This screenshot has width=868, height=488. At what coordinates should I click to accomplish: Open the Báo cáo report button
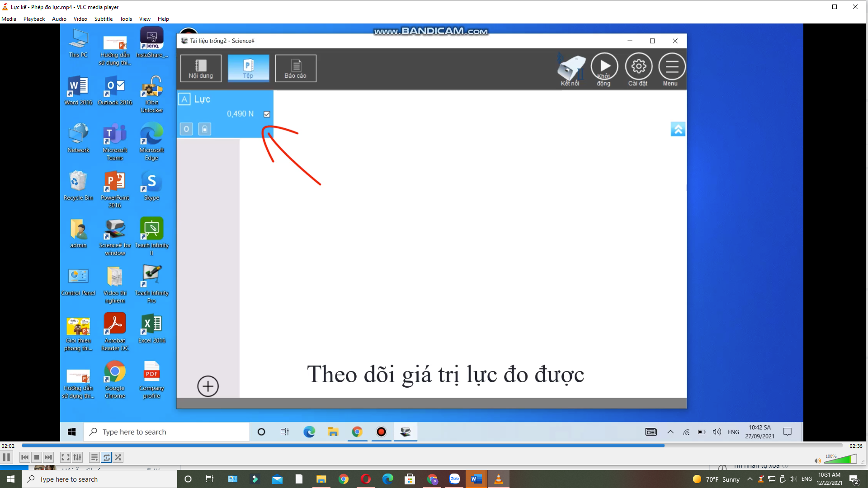(296, 68)
